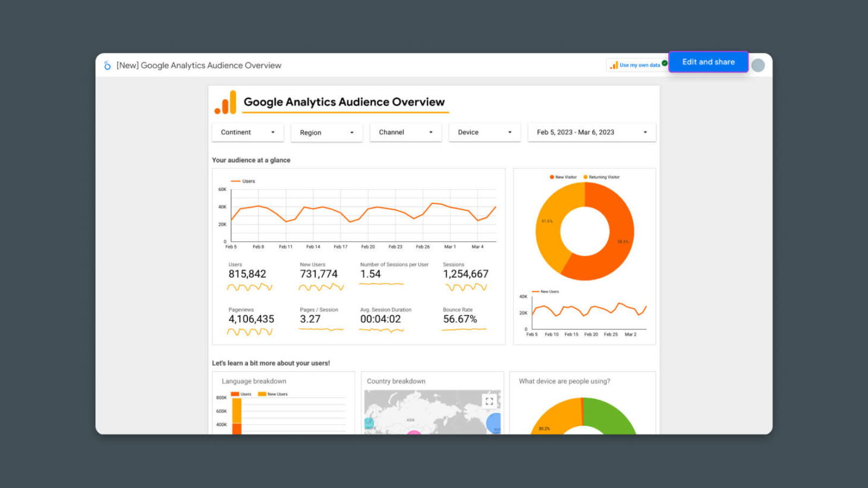This screenshot has width=868, height=488.
Task: Expand the Channel filter
Action: [x=405, y=132]
